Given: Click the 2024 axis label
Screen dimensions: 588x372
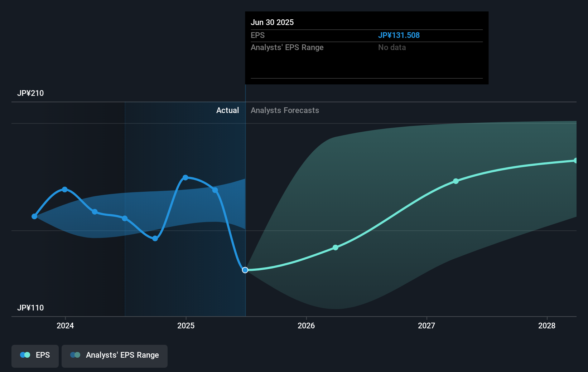Looking at the screenshot, I should [65, 325].
